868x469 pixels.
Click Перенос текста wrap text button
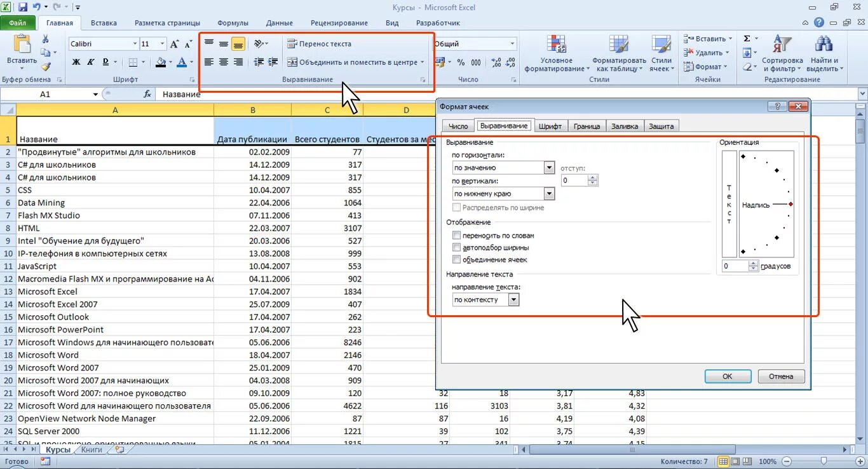(x=320, y=44)
